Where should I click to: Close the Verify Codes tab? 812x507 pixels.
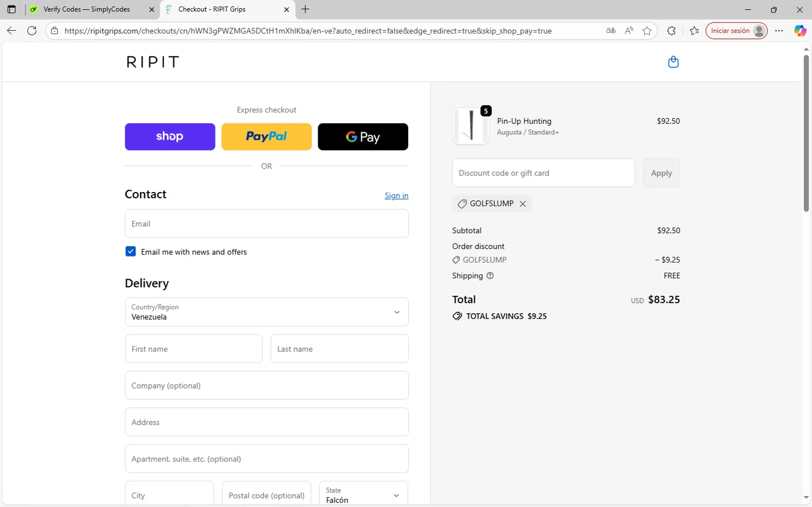(x=152, y=9)
